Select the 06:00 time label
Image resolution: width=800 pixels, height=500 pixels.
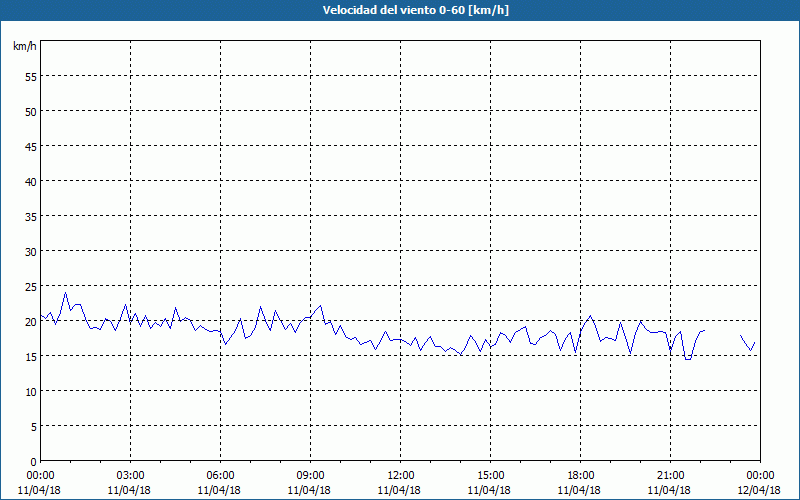(x=220, y=476)
